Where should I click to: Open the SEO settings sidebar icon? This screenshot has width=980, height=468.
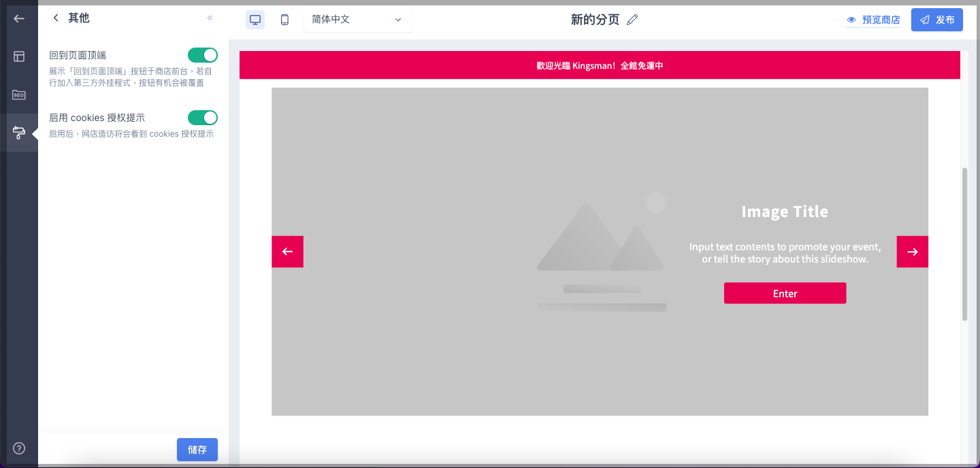coord(19,95)
